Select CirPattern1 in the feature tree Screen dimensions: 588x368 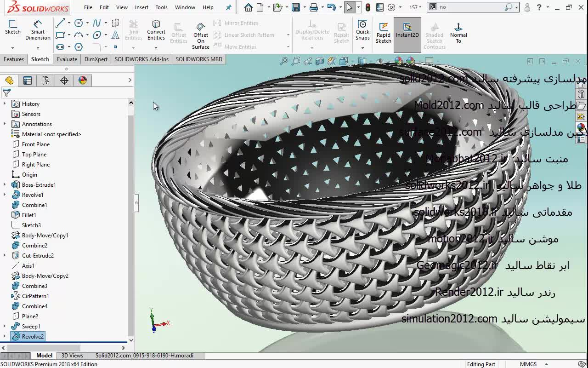coord(35,296)
